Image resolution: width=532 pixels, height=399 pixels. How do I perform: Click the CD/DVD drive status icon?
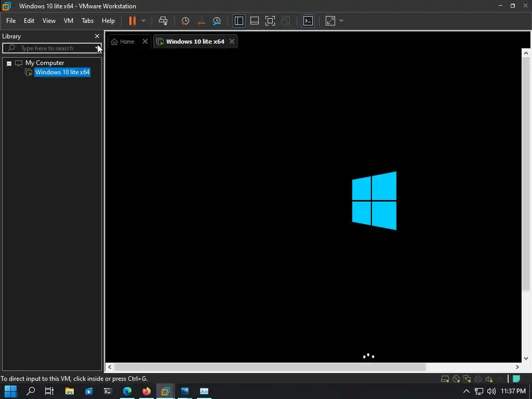(x=456, y=379)
